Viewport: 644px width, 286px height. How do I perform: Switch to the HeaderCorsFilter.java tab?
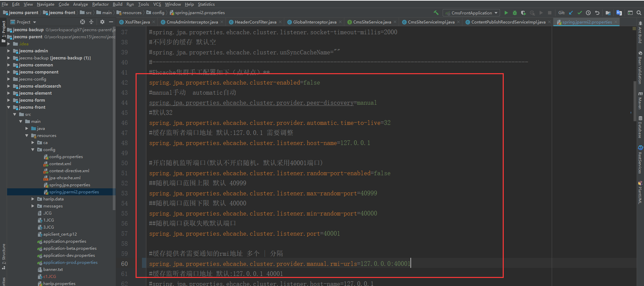pyautogui.click(x=255, y=22)
